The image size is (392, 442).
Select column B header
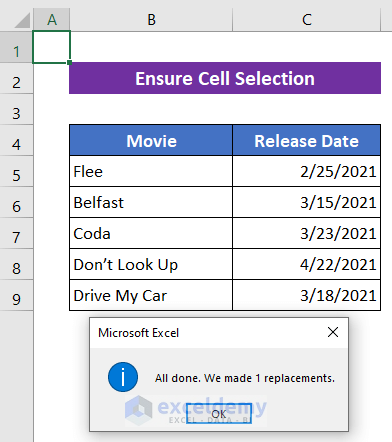(x=151, y=20)
